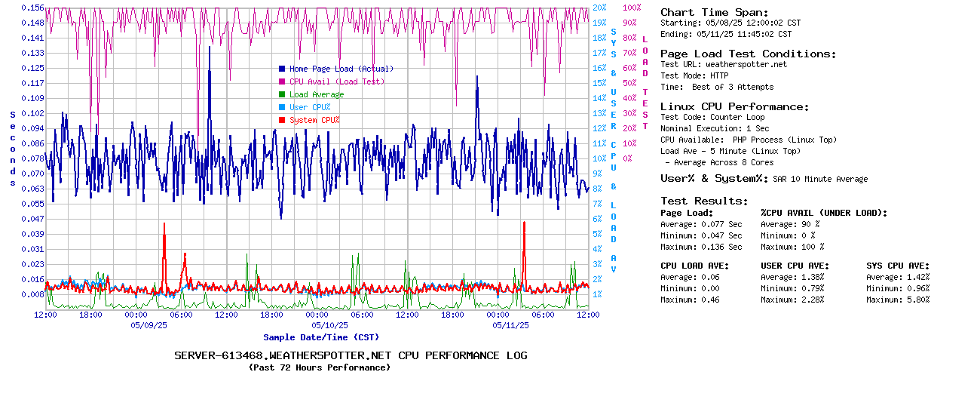Click the 'Past 72 Hours Performance' subtitle

(319, 367)
